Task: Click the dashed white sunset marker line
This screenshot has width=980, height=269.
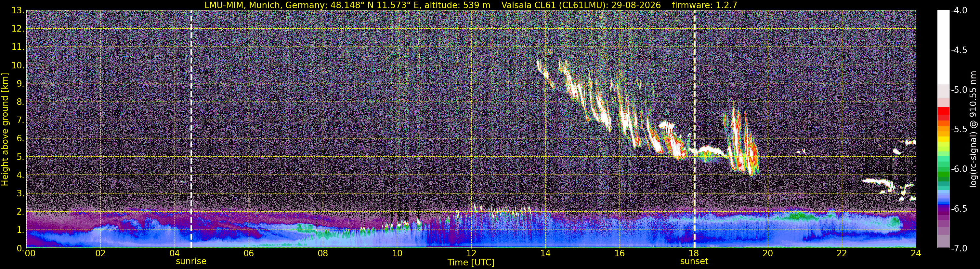Action: [694, 129]
